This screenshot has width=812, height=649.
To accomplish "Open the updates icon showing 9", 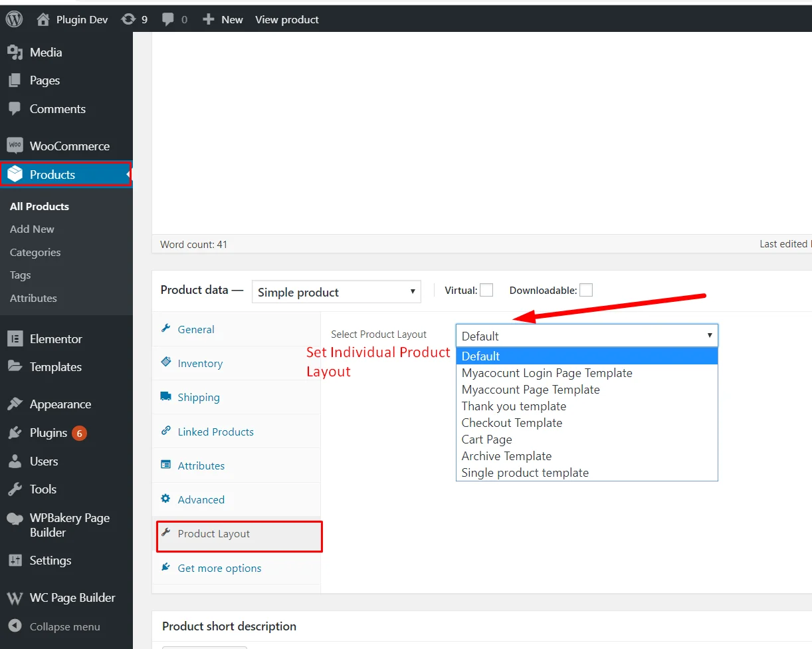I will (128, 19).
